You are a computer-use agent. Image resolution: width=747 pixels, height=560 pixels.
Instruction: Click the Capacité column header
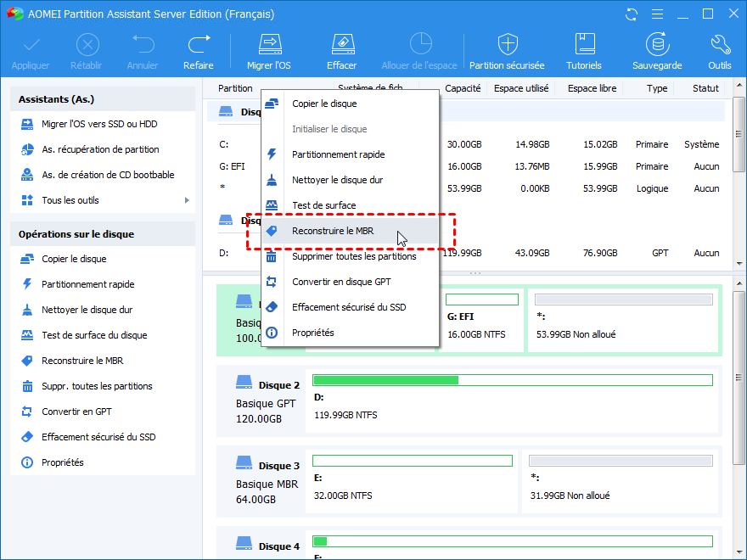point(463,88)
